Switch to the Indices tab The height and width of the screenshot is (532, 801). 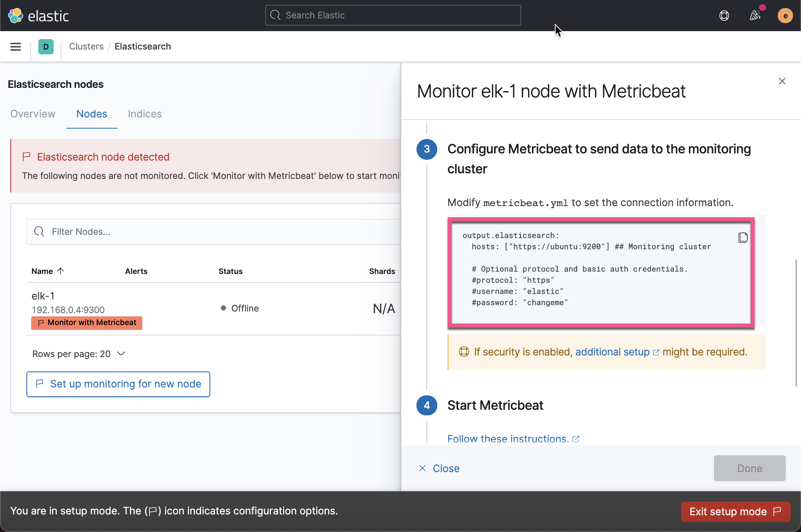pos(144,114)
